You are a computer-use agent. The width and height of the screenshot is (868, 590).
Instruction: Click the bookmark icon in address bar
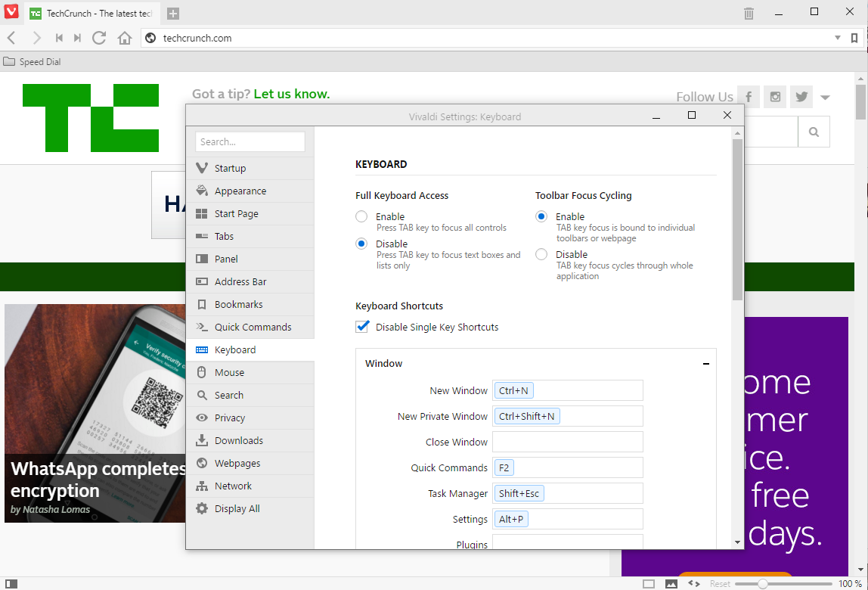click(854, 38)
